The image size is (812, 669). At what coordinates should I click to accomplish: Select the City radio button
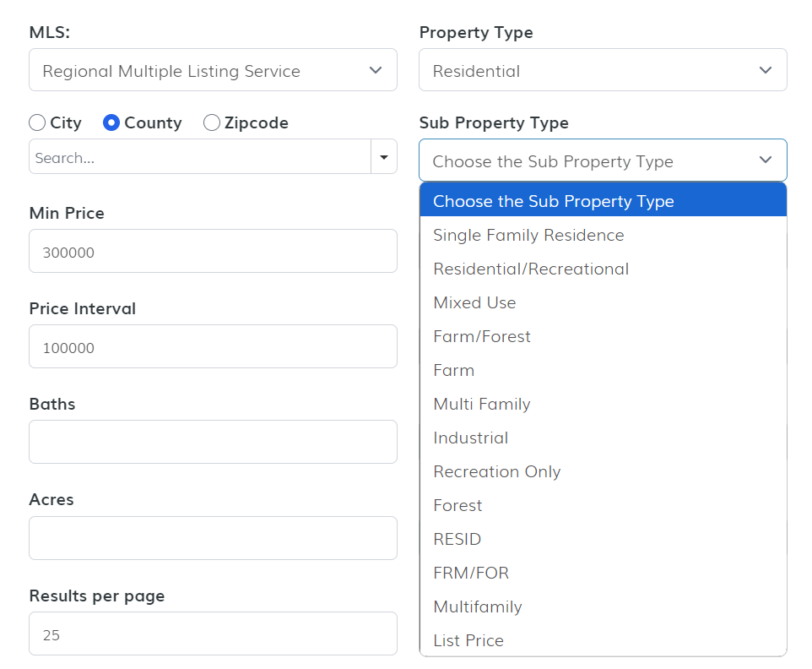click(37, 123)
